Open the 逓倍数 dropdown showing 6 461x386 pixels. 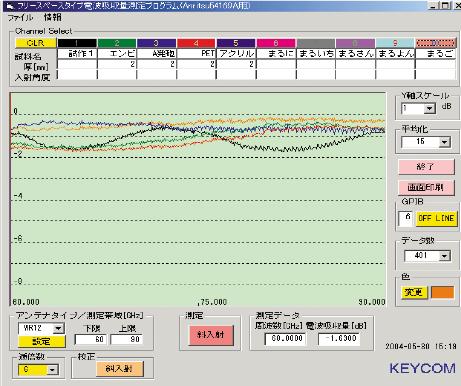pyautogui.click(x=52, y=370)
